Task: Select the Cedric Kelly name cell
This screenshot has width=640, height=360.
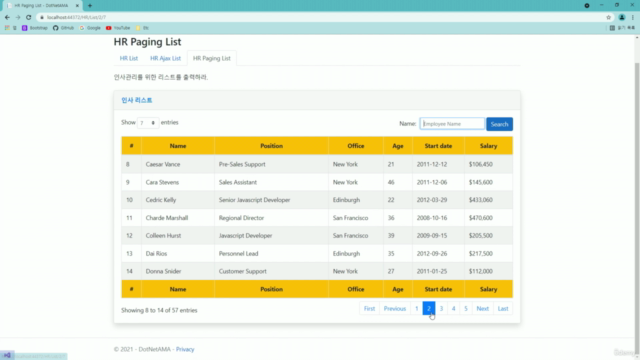Action: 178,200
